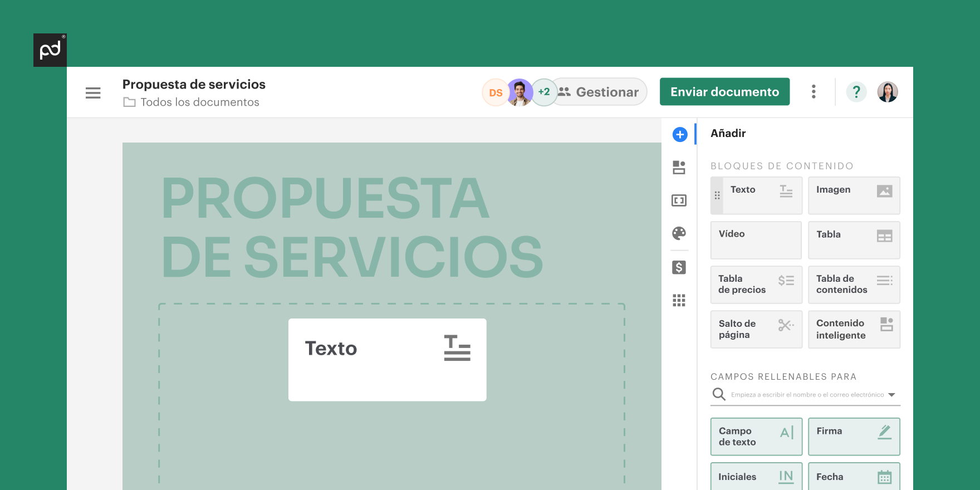This screenshot has width=980, height=490.
Task: Open the pricing dollar sidebar icon
Action: click(x=679, y=267)
